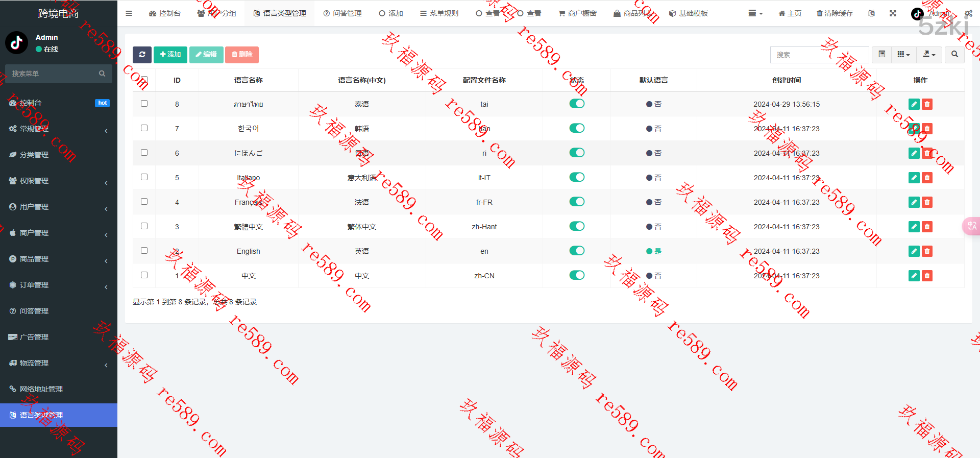Open the columns visibility dropdown
The image size is (980, 458).
[x=903, y=54]
